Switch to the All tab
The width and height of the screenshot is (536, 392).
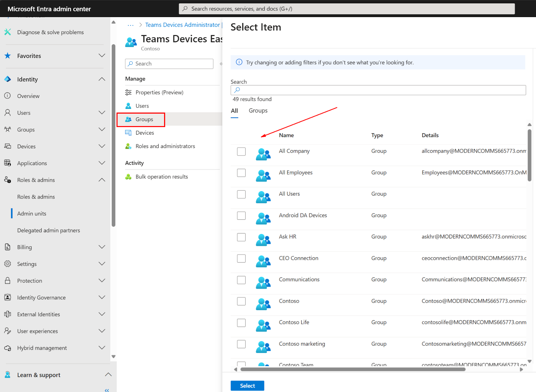pyautogui.click(x=234, y=111)
